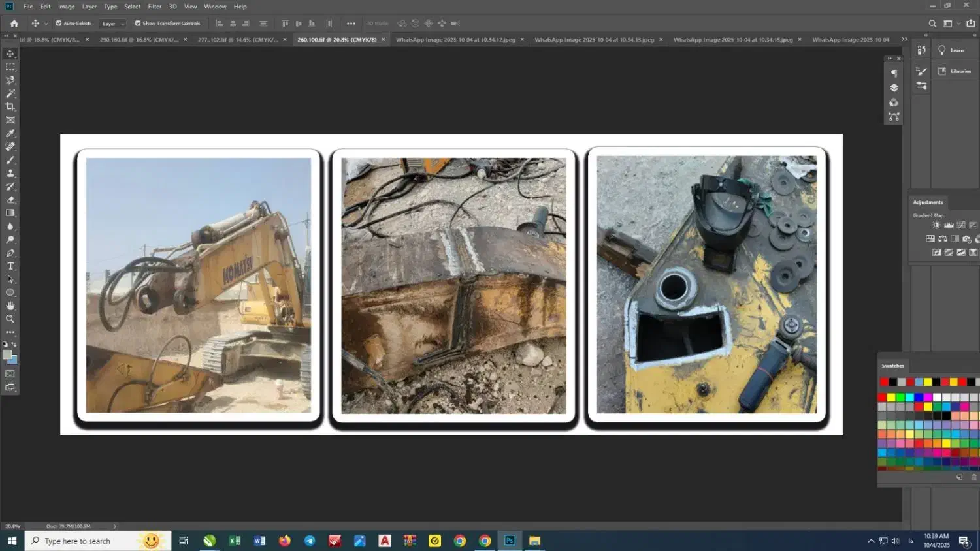Switch to the 290.160.tif document tab

(139, 40)
